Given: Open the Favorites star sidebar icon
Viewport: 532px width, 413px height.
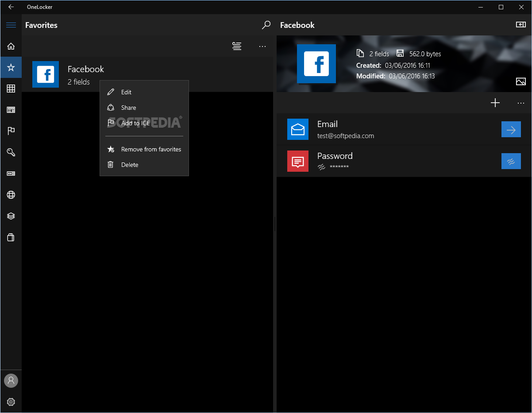Looking at the screenshot, I should coord(11,67).
